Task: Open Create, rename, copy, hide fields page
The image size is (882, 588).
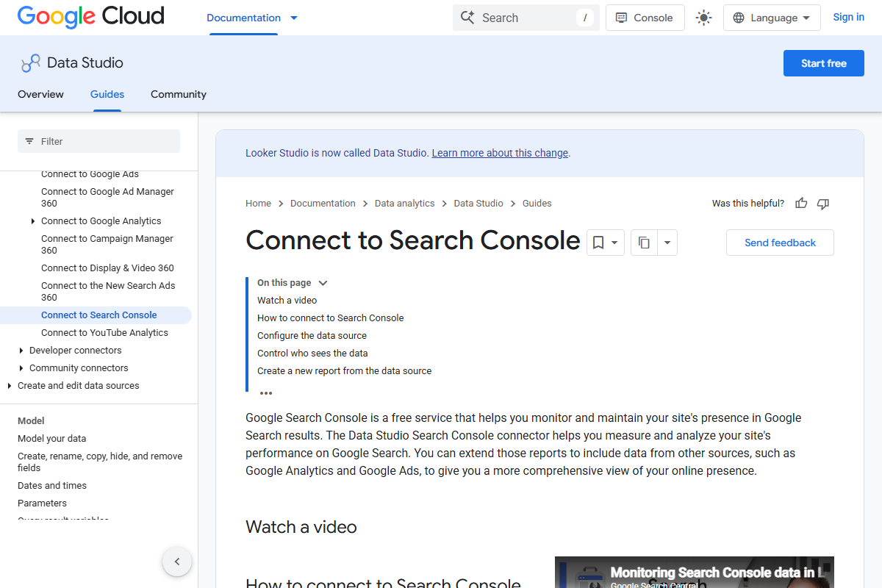Action: click(x=100, y=462)
